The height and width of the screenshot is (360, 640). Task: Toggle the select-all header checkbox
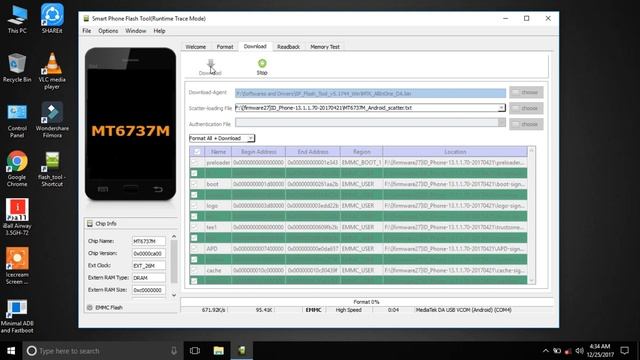tap(197, 152)
